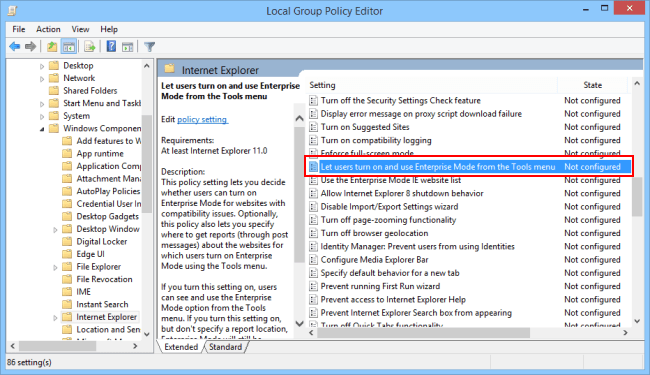Click policy icon beside Configure Media Explorer Bar
The height and width of the screenshot is (375, 650).
pos(313,260)
